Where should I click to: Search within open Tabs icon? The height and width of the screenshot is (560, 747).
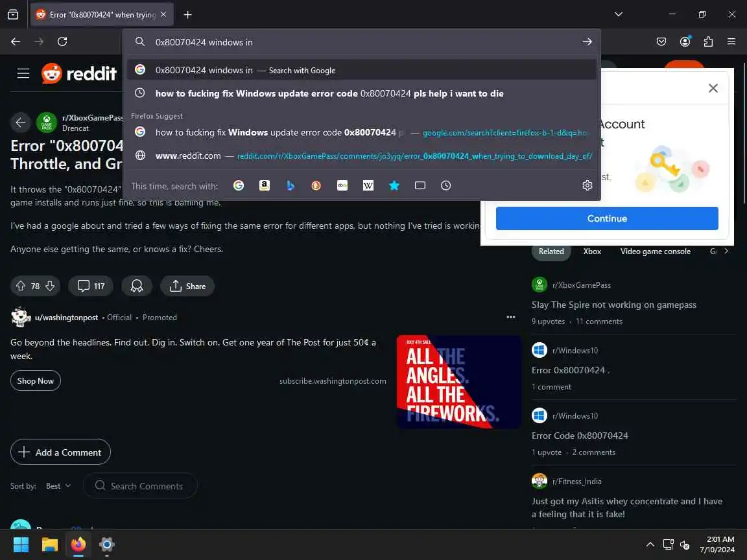(x=420, y=186)
